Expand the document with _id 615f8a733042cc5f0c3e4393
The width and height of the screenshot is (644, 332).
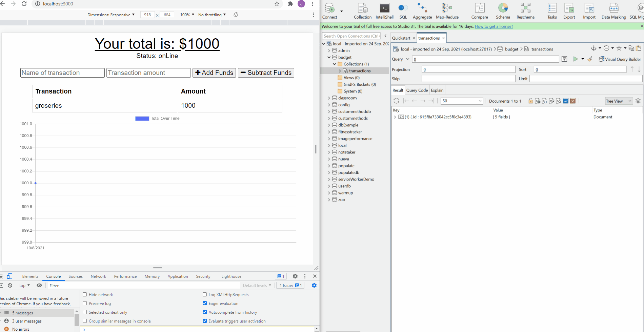tap(395, 117)
